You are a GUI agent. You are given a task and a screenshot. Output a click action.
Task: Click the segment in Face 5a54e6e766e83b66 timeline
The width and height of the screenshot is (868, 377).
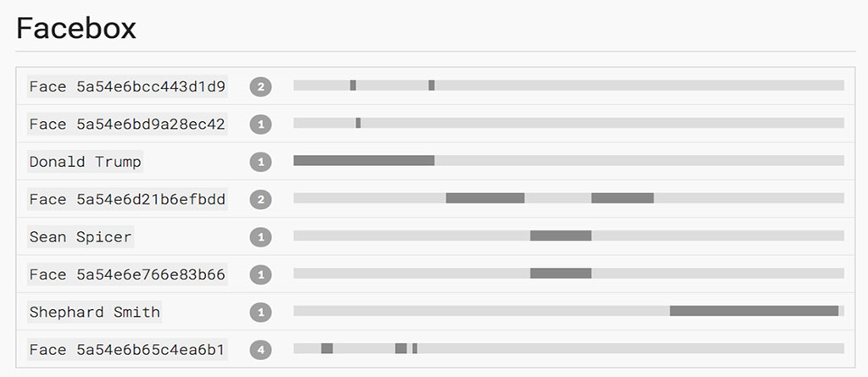pos(561,274)
